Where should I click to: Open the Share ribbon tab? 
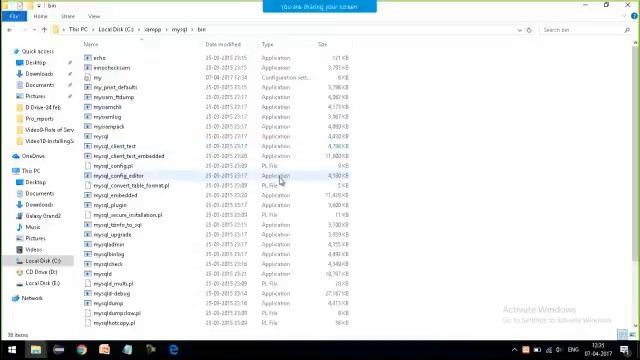tap(68, 16)
